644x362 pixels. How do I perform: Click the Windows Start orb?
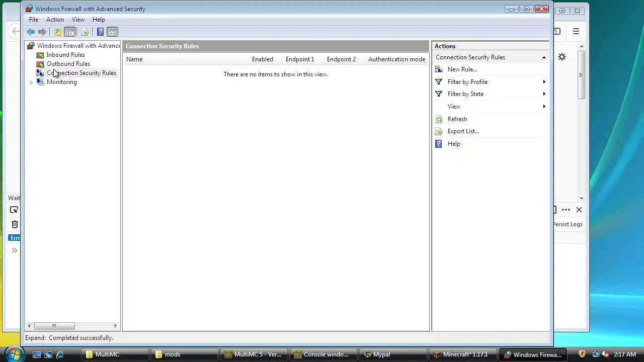point(14,353)
